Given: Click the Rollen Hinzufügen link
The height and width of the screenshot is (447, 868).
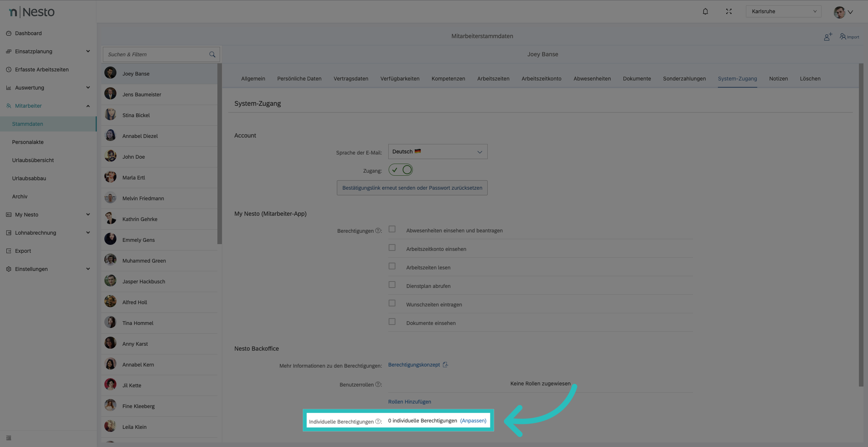Looking at the screenshot, I should (409, 402).
